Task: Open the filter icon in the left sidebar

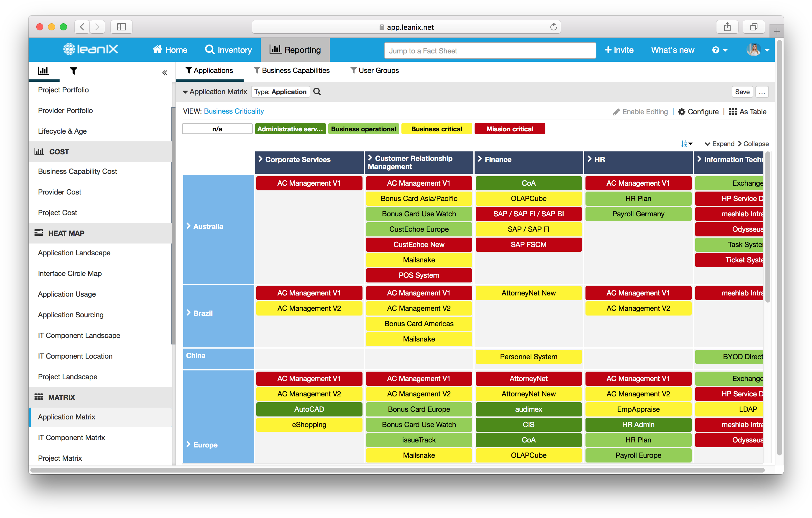Action: point(73,71)
